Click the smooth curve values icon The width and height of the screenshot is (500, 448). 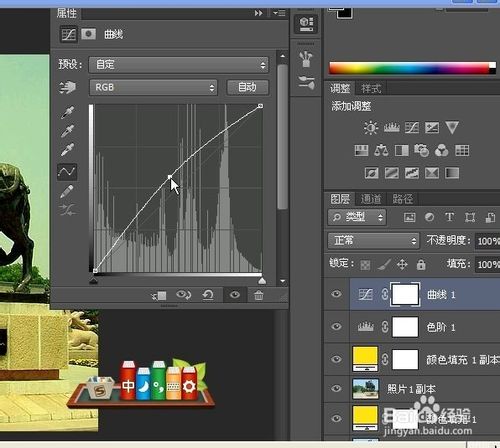(67, 210)
